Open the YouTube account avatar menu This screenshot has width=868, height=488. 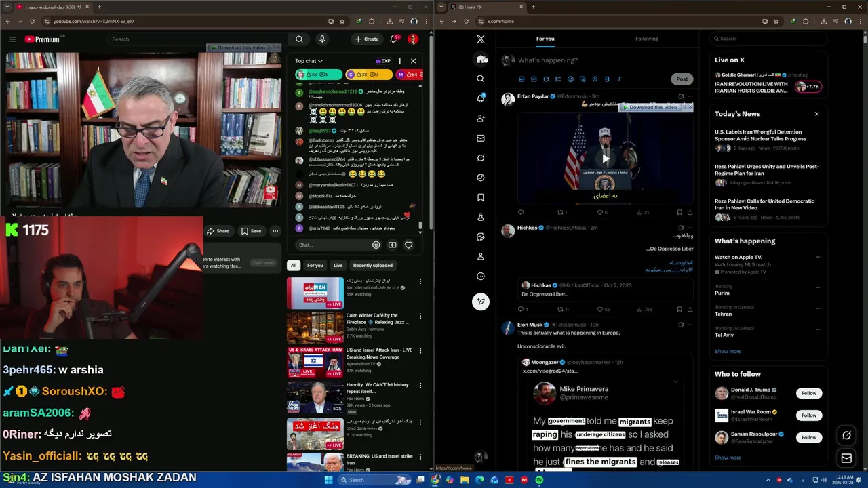point(412,39)
